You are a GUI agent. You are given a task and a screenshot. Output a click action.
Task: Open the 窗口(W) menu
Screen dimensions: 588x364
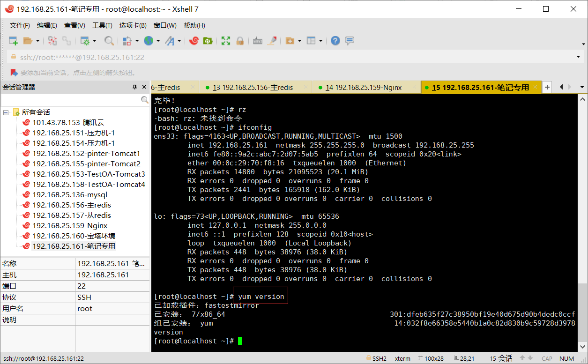point(165,25)
